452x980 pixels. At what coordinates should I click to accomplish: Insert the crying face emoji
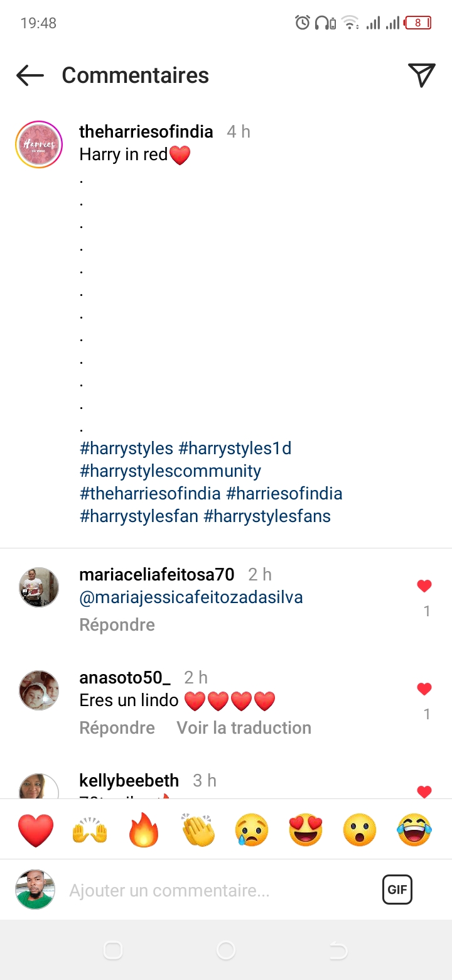(x=252, y=830)
